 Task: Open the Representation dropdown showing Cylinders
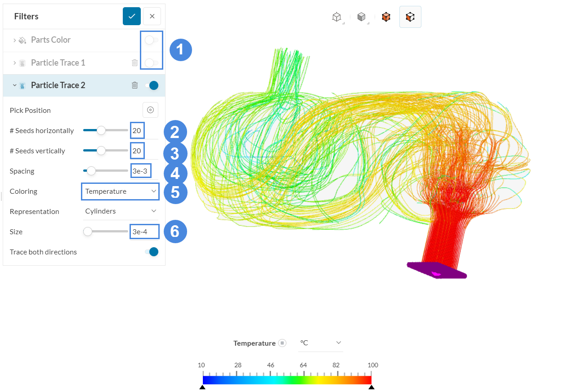point(120,211)
